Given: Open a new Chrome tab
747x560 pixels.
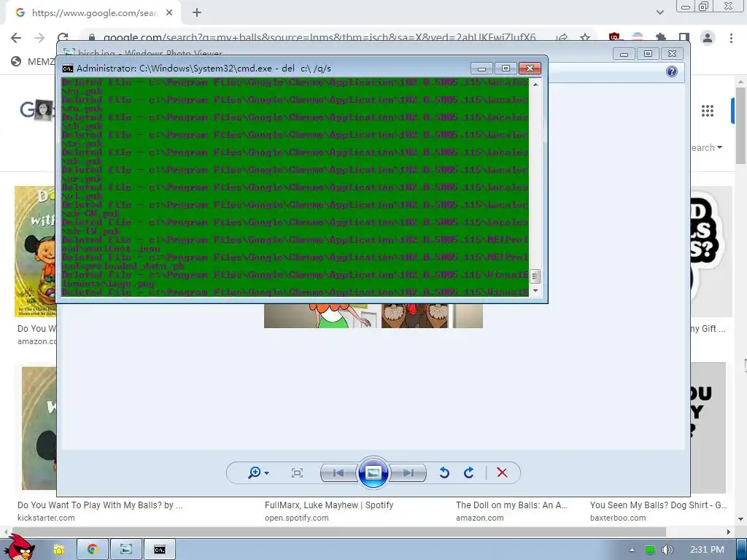Looking at the screenshot, I should (x=197, y=13).
